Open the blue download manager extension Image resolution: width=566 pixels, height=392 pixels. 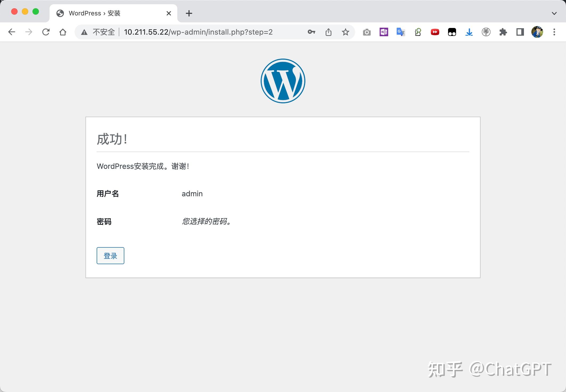[x=469, y=32]
